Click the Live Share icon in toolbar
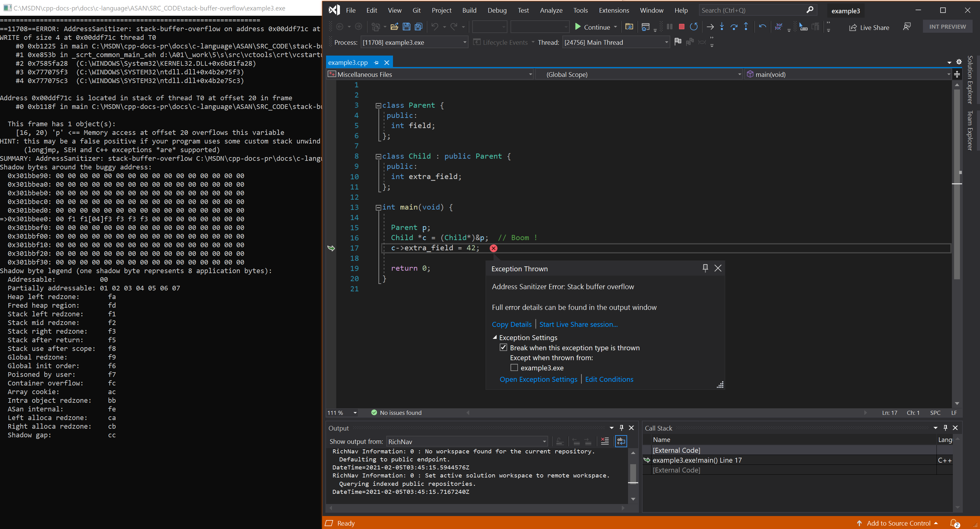980x529 pixels. pos(854,27)
